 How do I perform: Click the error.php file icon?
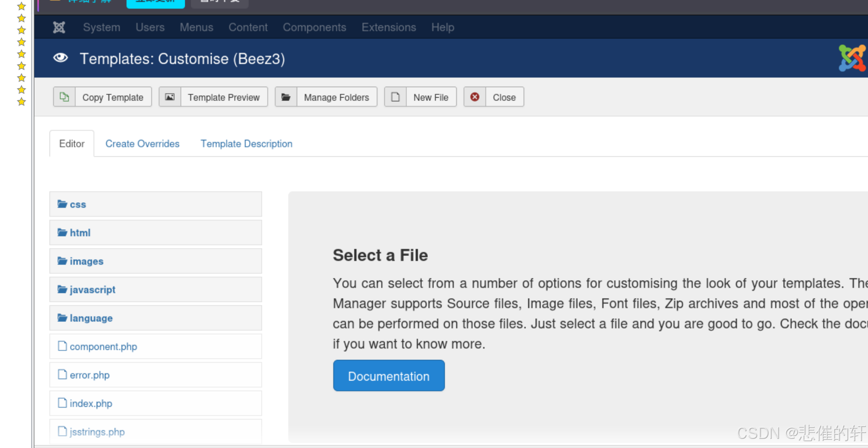coord(62,374)
